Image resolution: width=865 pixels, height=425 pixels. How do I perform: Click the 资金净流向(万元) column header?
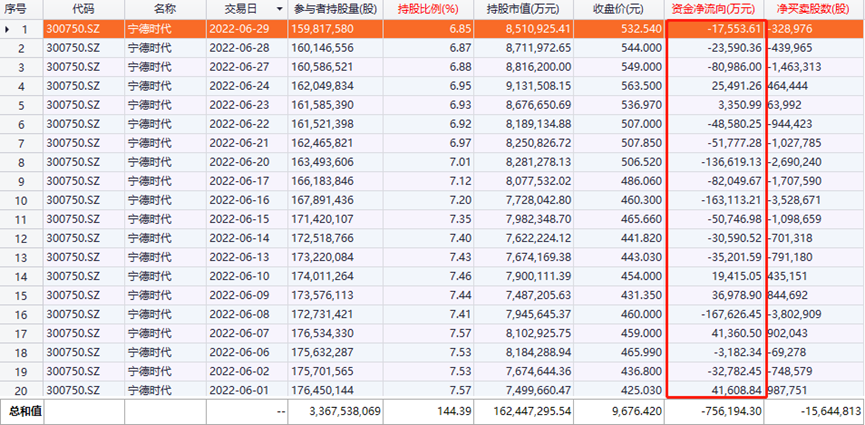pyautogui.click(x=714, y=9)
